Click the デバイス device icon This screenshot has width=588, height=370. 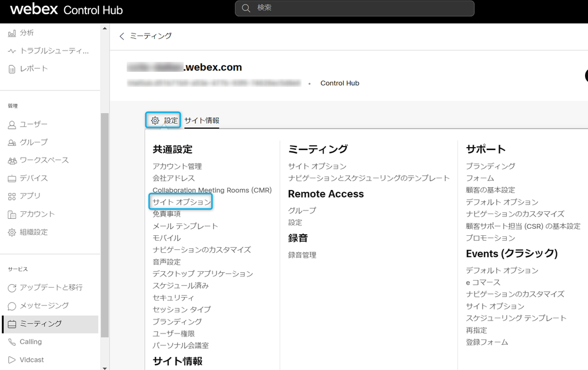click(12, 178)
